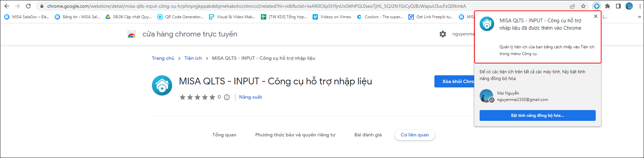
Task: Click the nguyenmai2330@gmail.com email text
Action: coord(522,100)
